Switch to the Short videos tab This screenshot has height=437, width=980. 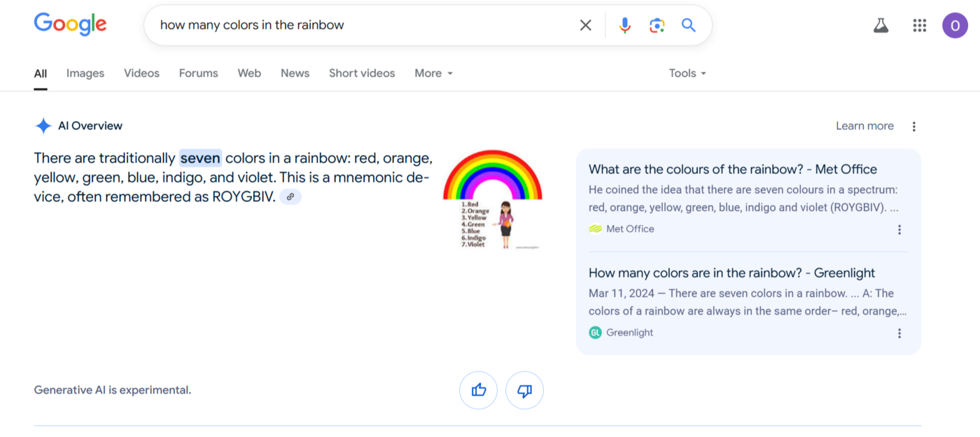point(362,73)
